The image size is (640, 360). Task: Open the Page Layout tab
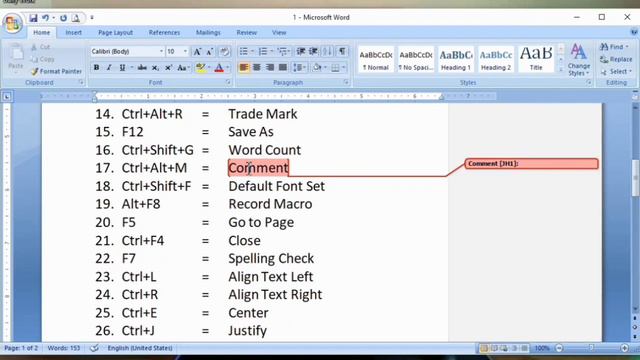coord(116,32)
